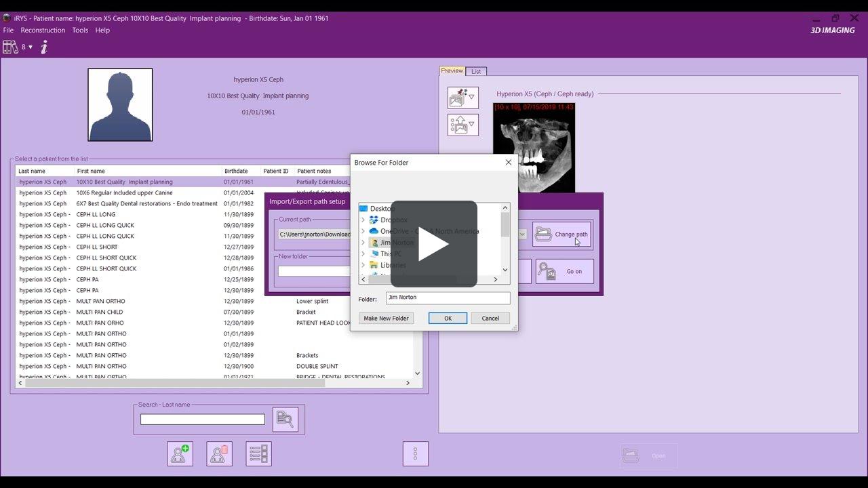868x488 pixels.
Task: Click the image export tool icon below it
Action: click(x=462, y=124)
